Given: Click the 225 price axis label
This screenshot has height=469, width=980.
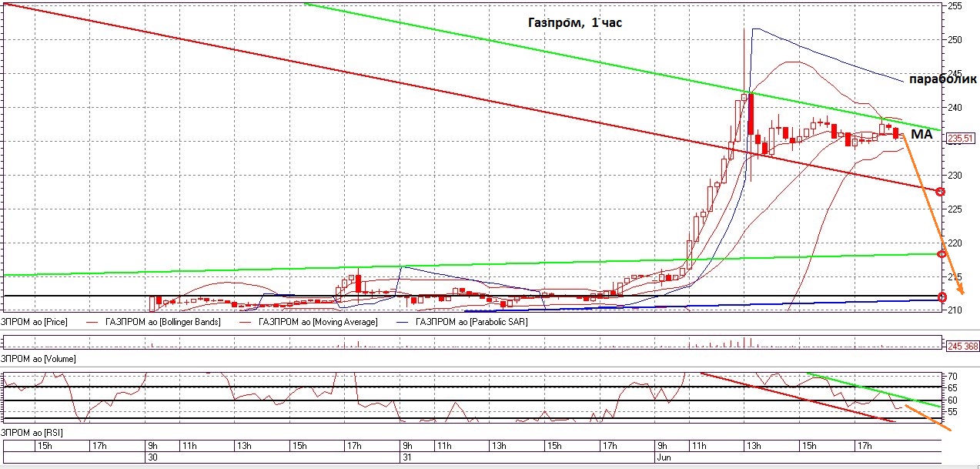Looking at the screenshot, I should click(x=955, y=209).
